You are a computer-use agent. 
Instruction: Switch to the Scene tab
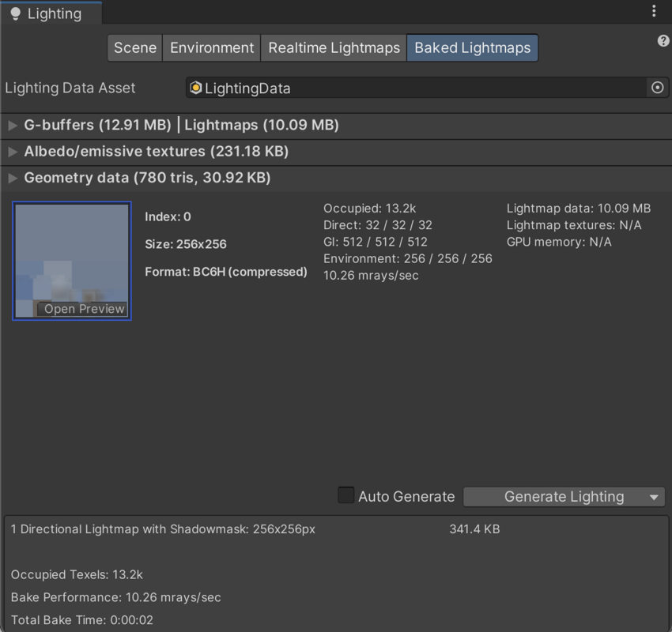tap(135, 47)
